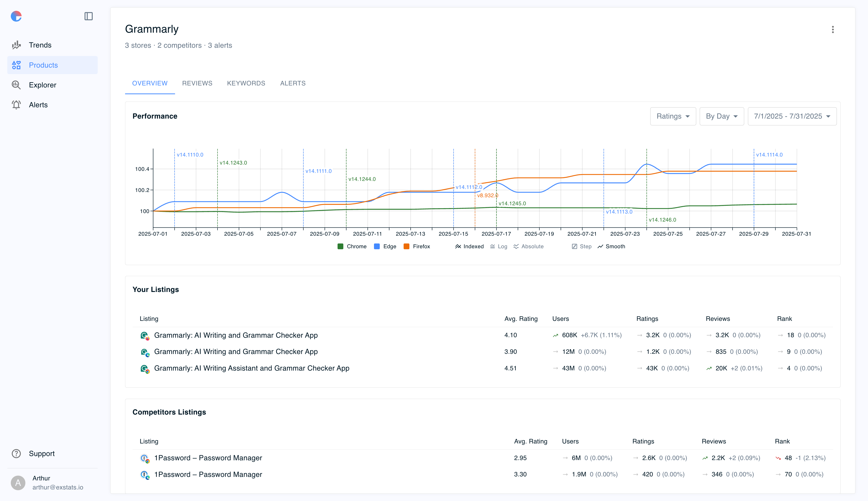This screenshot has width=868, height=501.
Task: Open the Ratings metric dropdown
Action: [x=673, y=116]
